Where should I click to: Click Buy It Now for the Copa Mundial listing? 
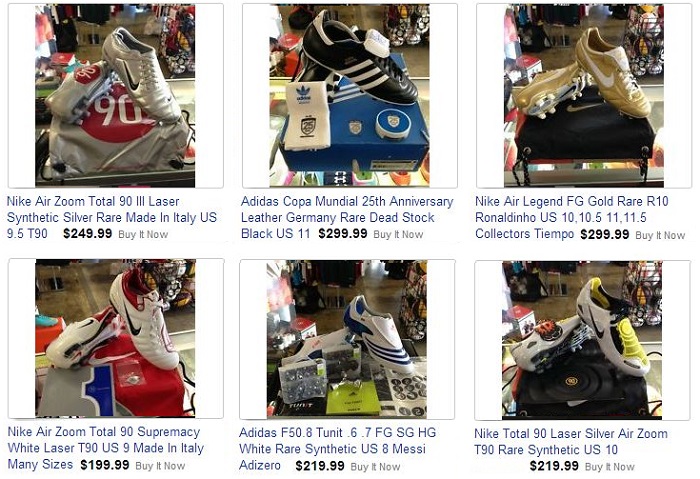pyautogui.click(x=398, y=234)
